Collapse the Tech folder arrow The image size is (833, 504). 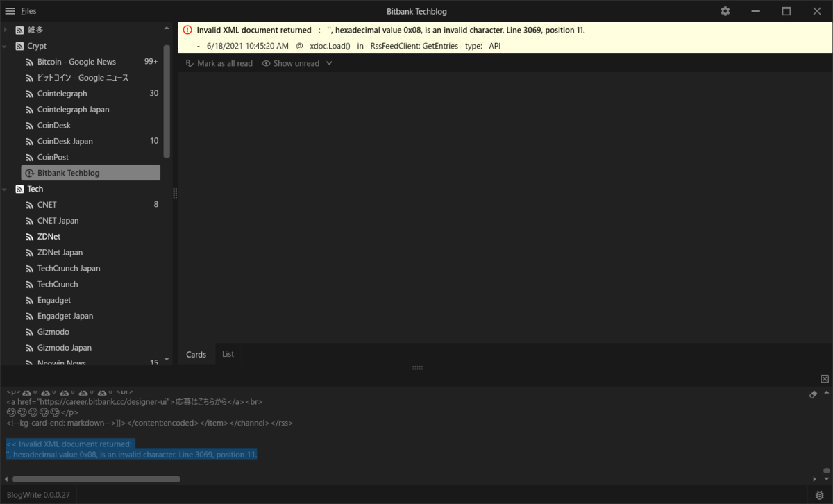tap(6, 189)
